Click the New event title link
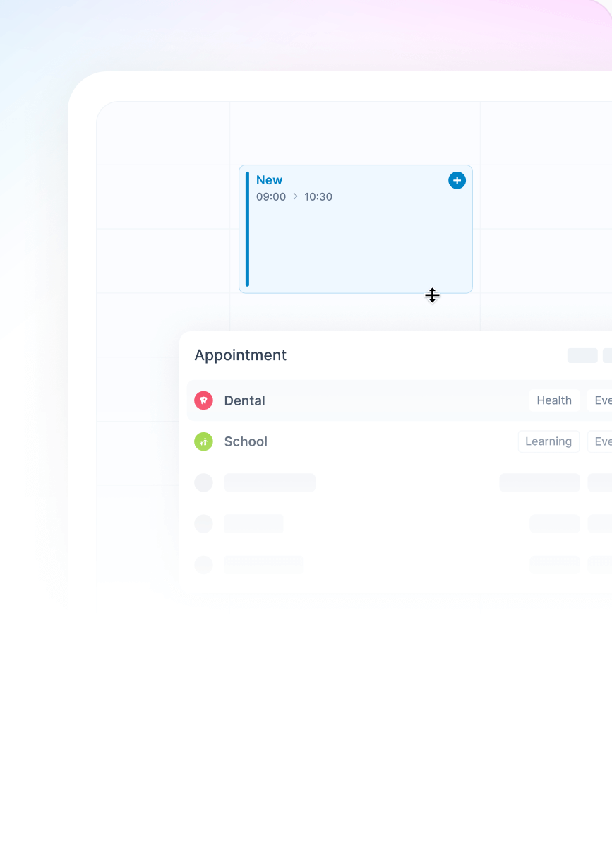The image size is (612, 868). [x=269, y=180]
